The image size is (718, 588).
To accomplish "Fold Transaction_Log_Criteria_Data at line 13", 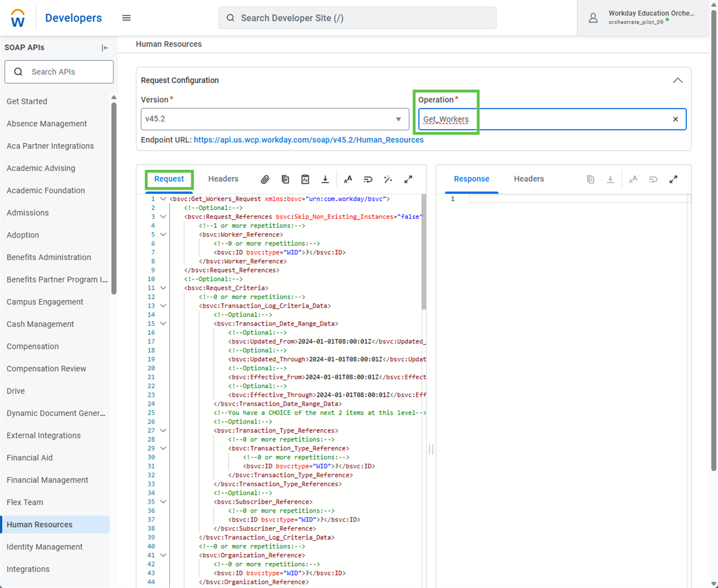I will [x=163, y=306].
